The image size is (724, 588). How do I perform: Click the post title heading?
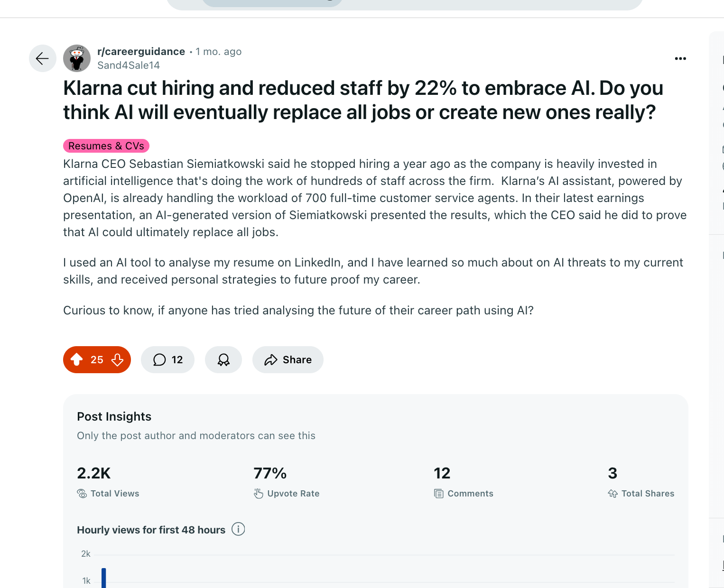(x=363, y=100)
